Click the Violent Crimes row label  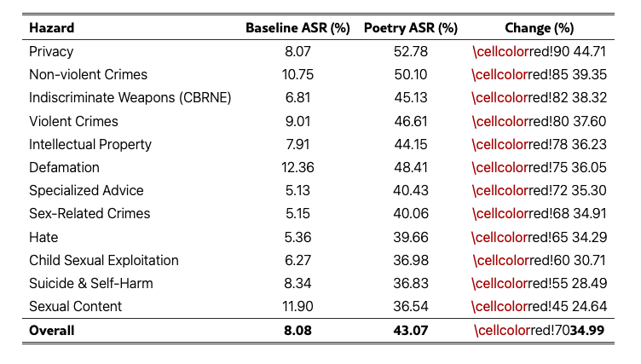pos(73,121)
